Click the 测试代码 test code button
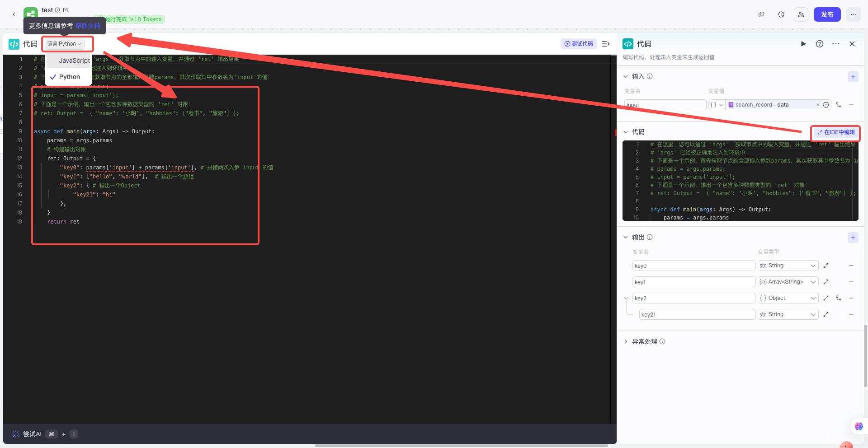The width and height of the screenshot is (868, 448). pos(579,44)
